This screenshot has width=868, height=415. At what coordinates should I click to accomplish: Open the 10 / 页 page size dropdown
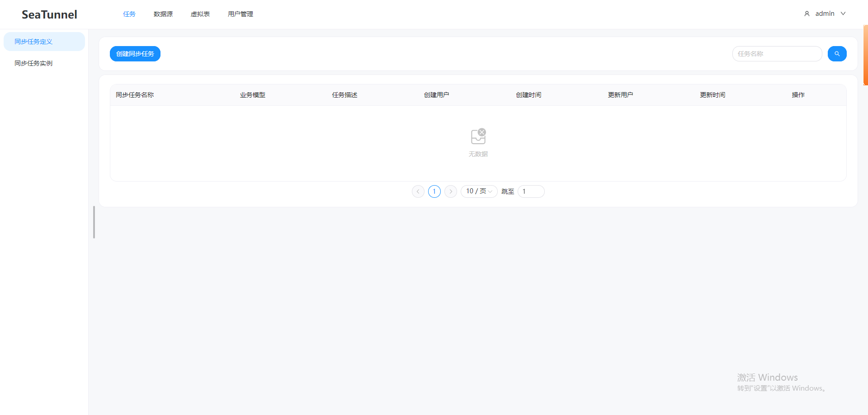coord(479,191)
